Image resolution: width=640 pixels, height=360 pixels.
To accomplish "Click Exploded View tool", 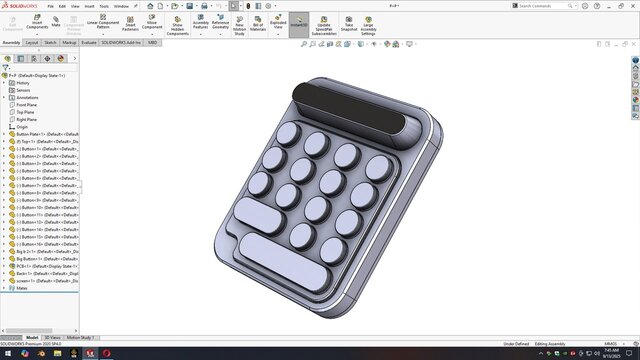I will (x=278, y=22).
